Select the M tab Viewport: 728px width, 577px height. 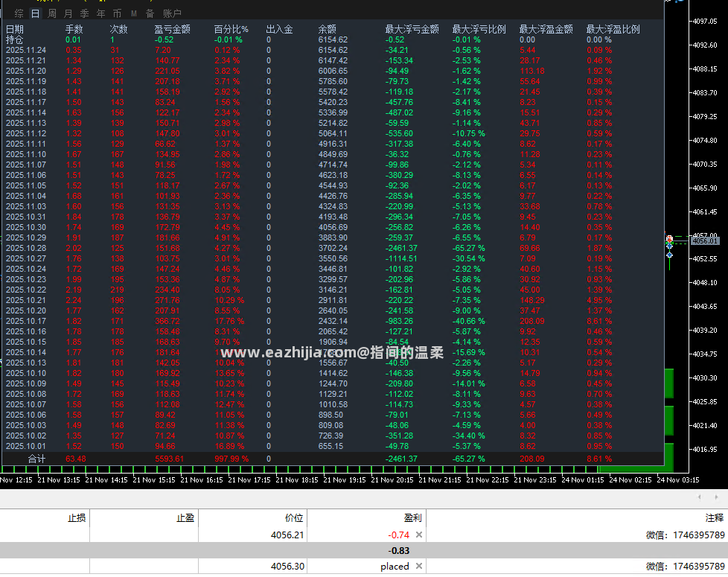point(134,13)
